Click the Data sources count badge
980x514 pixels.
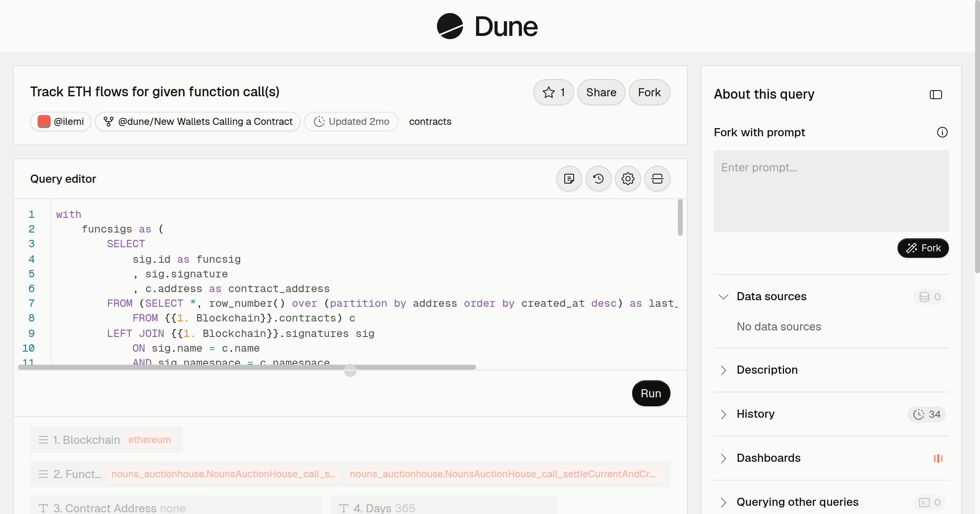click(929, 297)
